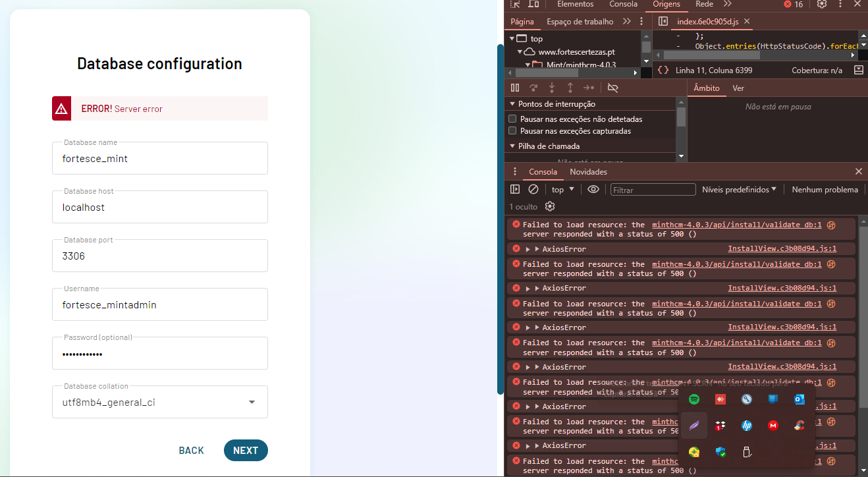Click the Windows Security shield tray icon

(x=720, y=452)
